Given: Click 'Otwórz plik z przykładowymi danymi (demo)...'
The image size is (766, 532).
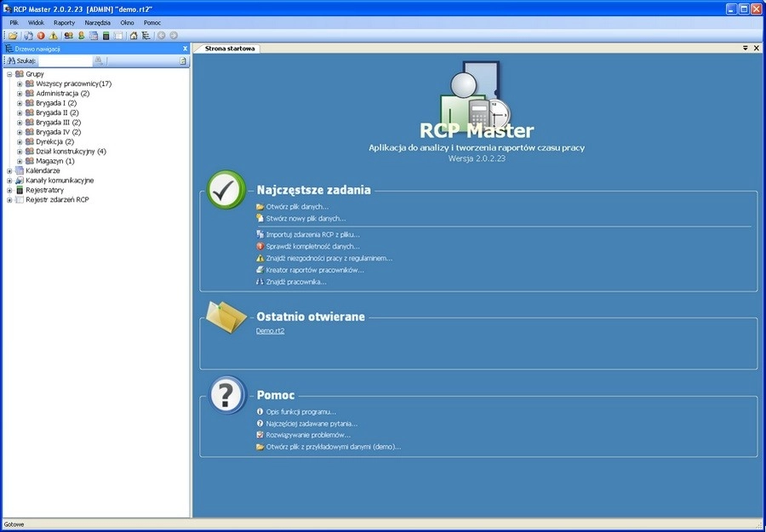Looking at the screenshot, I should (334, 447).
